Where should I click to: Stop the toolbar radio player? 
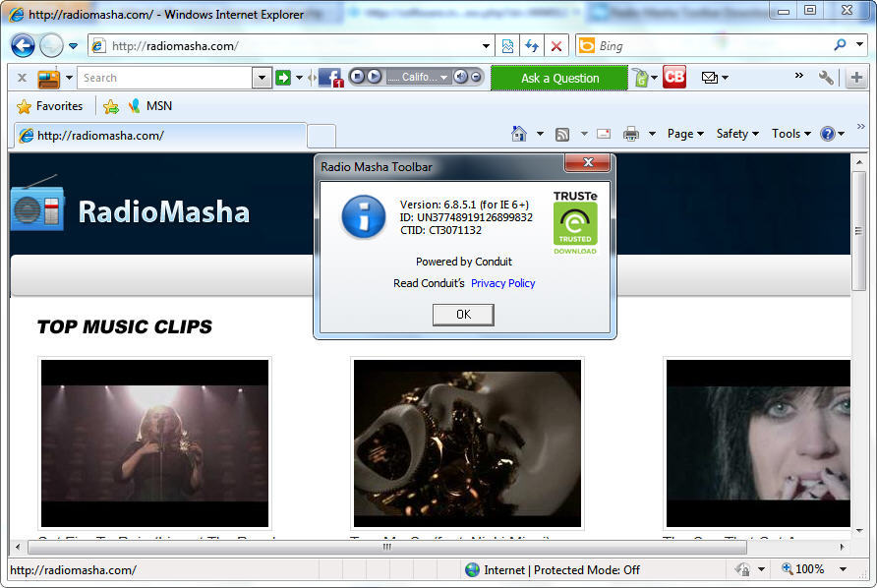click(358, 77)
